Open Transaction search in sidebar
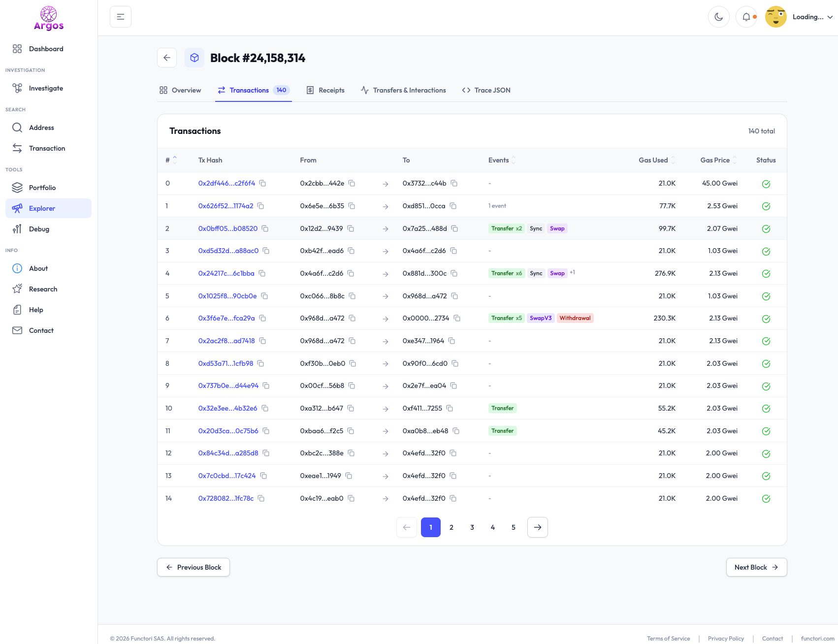The width and height of the screenshot is (838, 644). point(48,148)
